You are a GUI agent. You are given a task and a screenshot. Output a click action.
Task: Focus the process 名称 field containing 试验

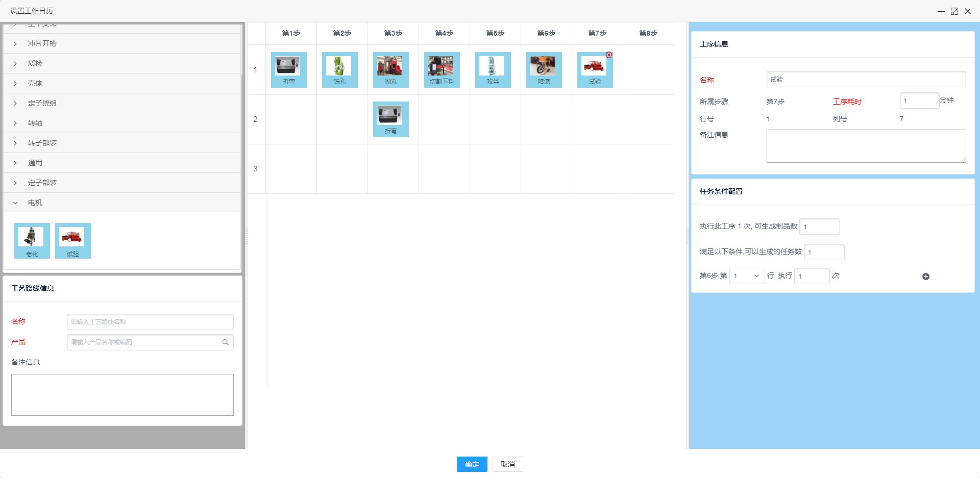click(x=866, y=80)
